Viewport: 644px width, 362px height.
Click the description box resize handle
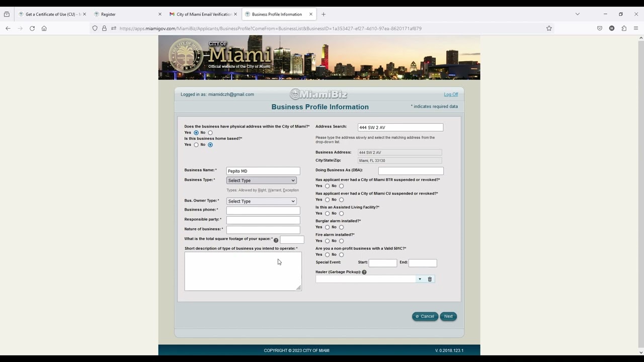coord(298,288)
